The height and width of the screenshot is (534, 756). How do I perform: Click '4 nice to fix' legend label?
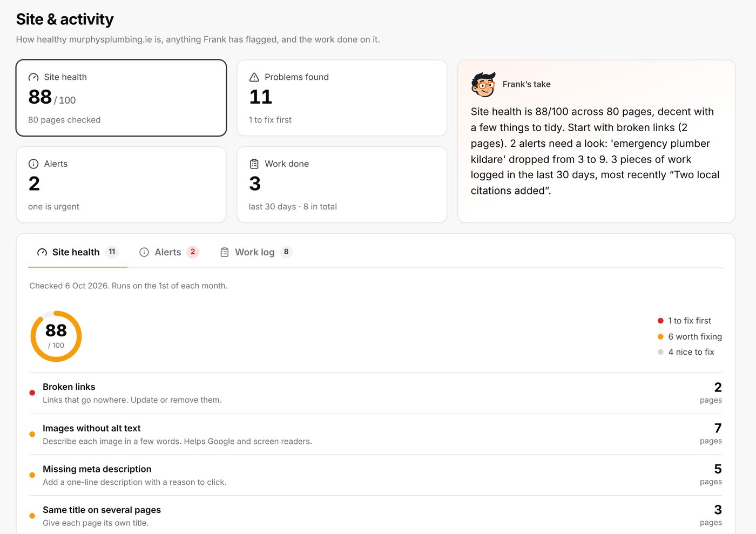[x=691, y=352]
